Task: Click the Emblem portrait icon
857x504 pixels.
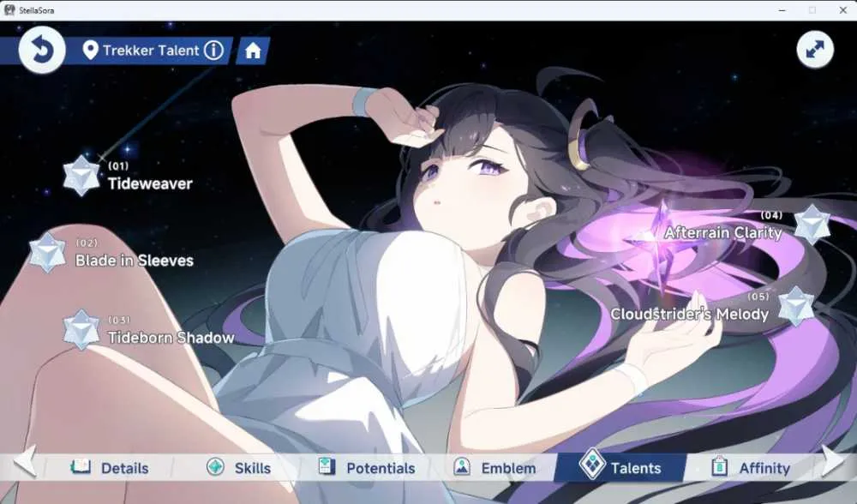Action: click(462, 466)
